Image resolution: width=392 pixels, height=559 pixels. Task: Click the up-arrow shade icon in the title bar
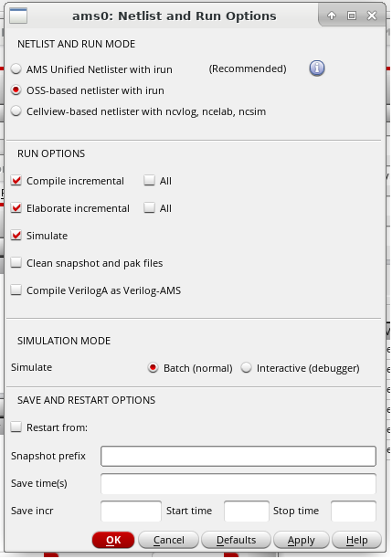click(x=332, y=16)
